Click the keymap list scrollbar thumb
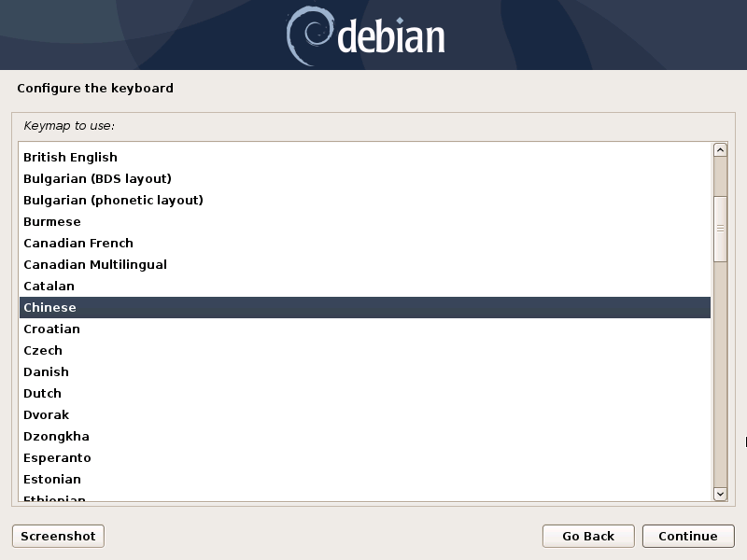 [x=720, y=229]
